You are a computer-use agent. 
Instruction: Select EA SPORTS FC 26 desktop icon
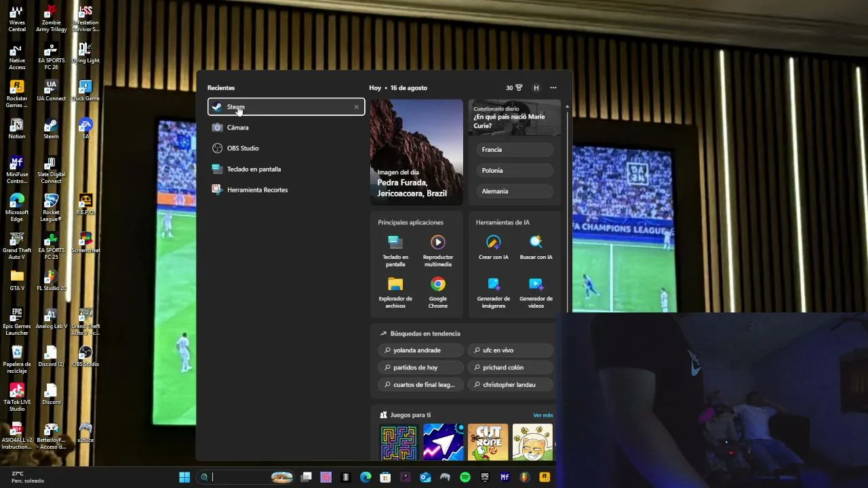51,56
